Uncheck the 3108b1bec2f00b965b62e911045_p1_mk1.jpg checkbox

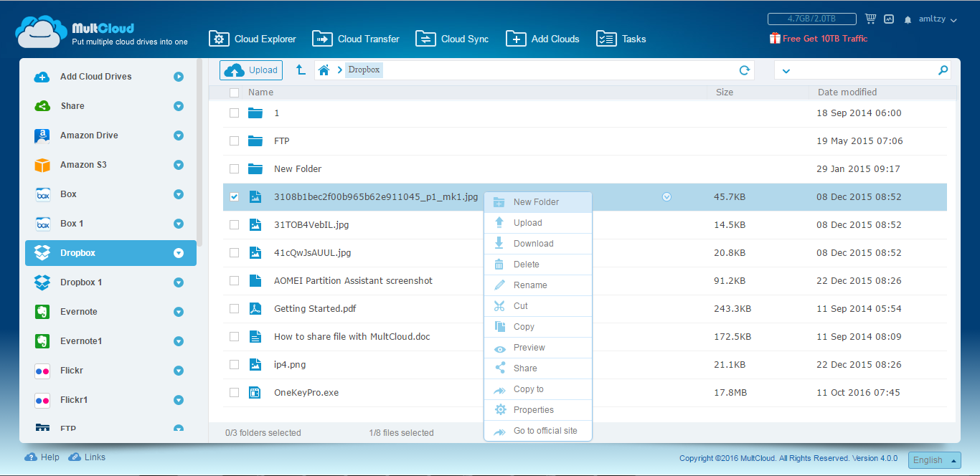pyautogui.click(x=234, y=197)
